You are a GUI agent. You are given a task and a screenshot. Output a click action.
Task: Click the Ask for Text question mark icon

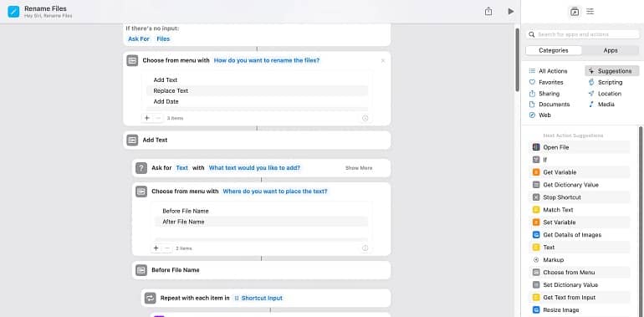tap(141, 168)
